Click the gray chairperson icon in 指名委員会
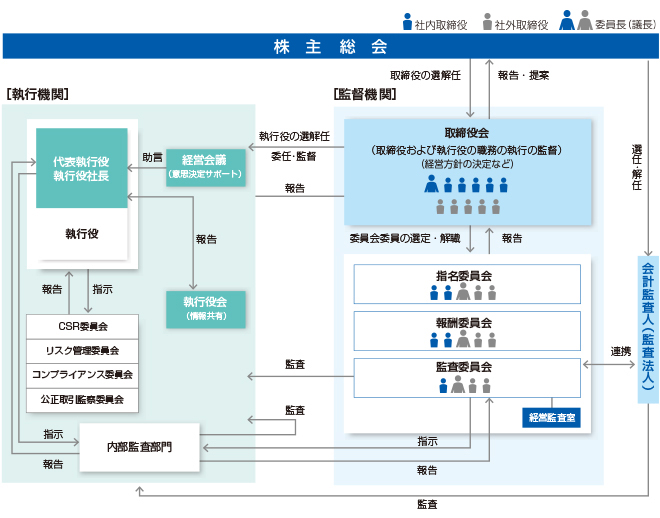Viewport: 660px width, 518px height. pos(463,292)
